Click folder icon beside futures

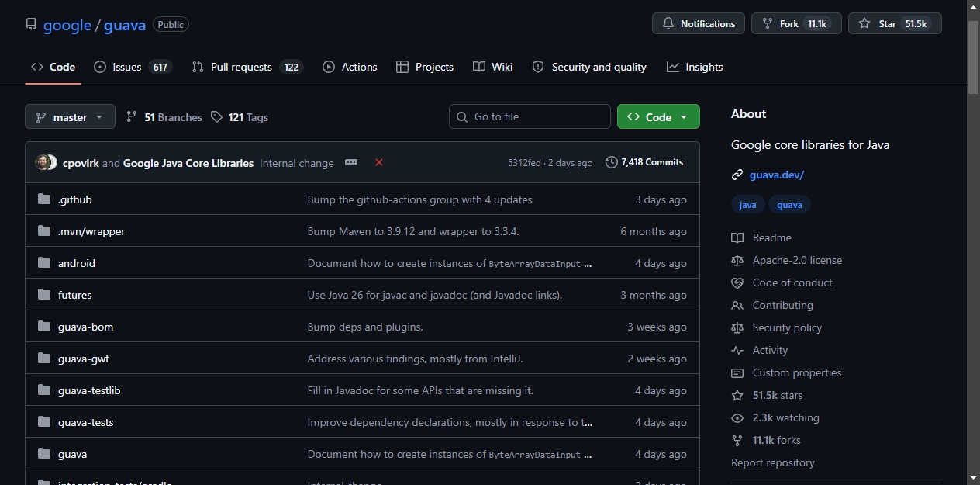point(44,295)
